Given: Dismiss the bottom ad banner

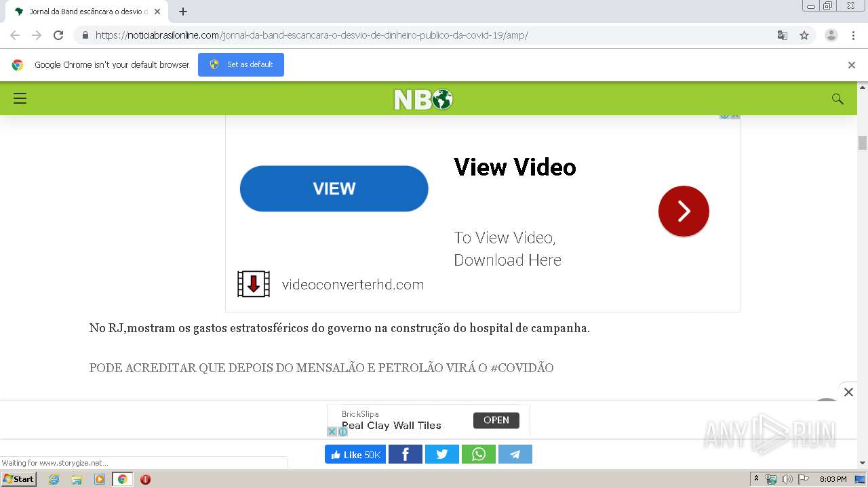Looking at the screenshot, I should pos(848,392).
